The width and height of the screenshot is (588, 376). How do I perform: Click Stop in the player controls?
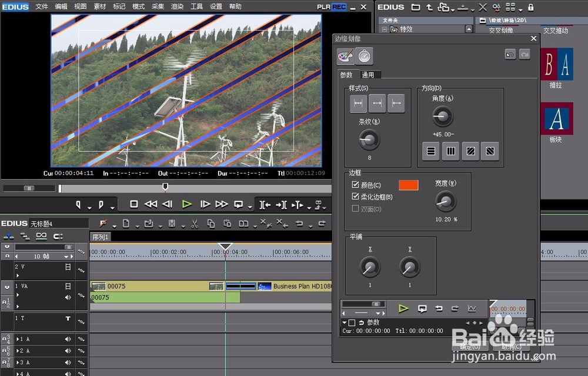tap(133, 204)
